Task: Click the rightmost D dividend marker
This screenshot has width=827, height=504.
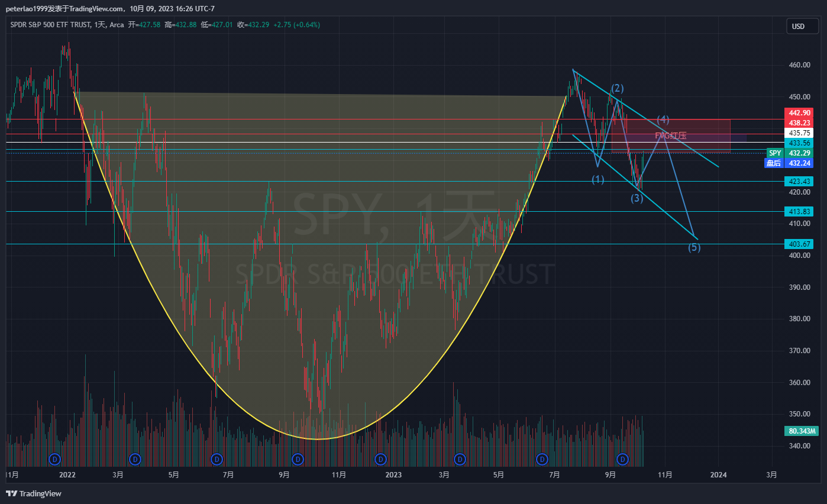Action: [x=622, y=459]
